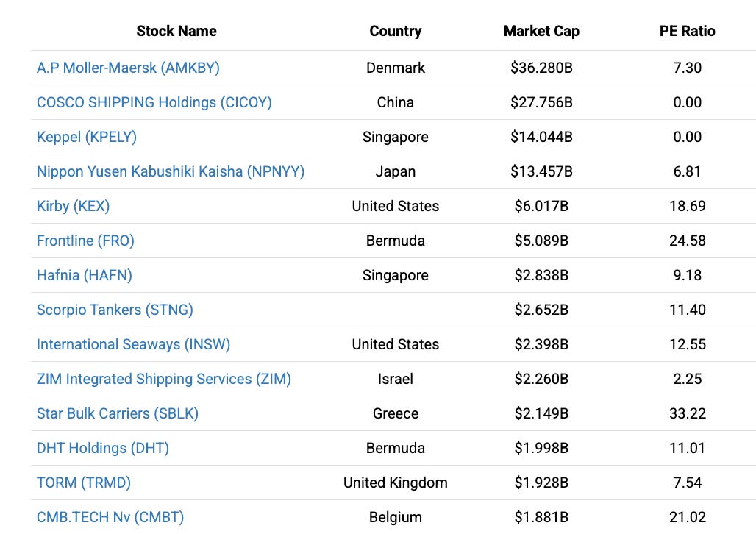Screen dimensions: 756x534
Task: Select the 18.69 PE ratio value
Action: tap(687, 207)
